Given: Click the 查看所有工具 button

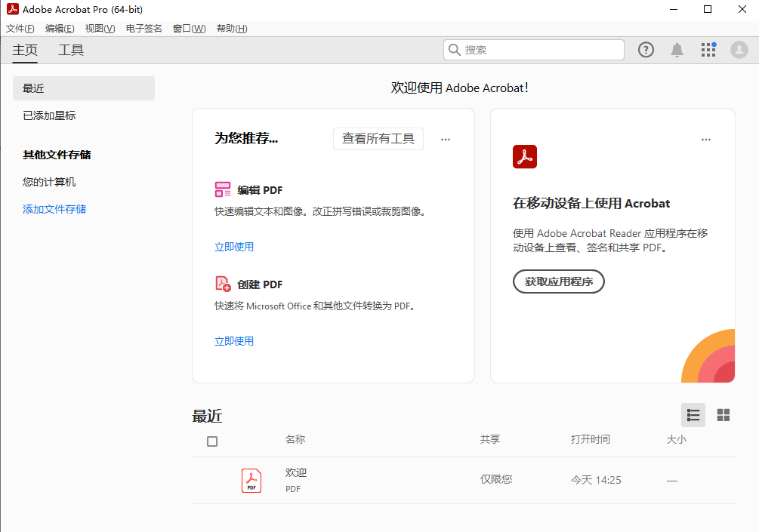Looking at the screenshot, I should click(378, 139).
